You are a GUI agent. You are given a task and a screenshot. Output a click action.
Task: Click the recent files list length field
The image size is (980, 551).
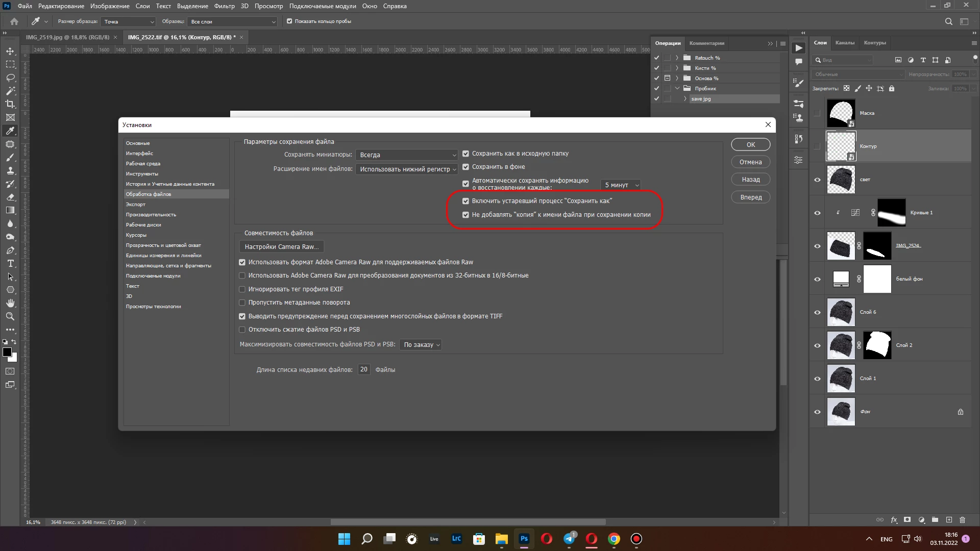click(363, 369)
